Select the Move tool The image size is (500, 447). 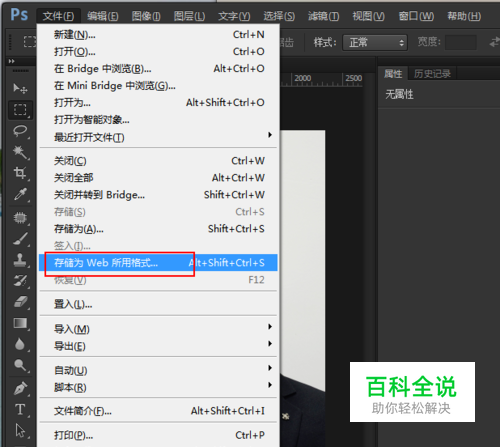20,88
